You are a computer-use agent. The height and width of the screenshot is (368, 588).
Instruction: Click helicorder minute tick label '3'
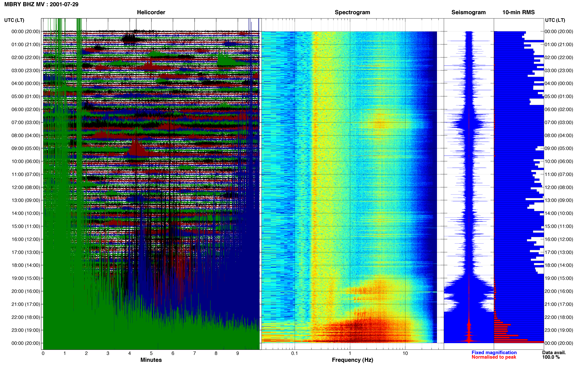(x=108, y=353)
